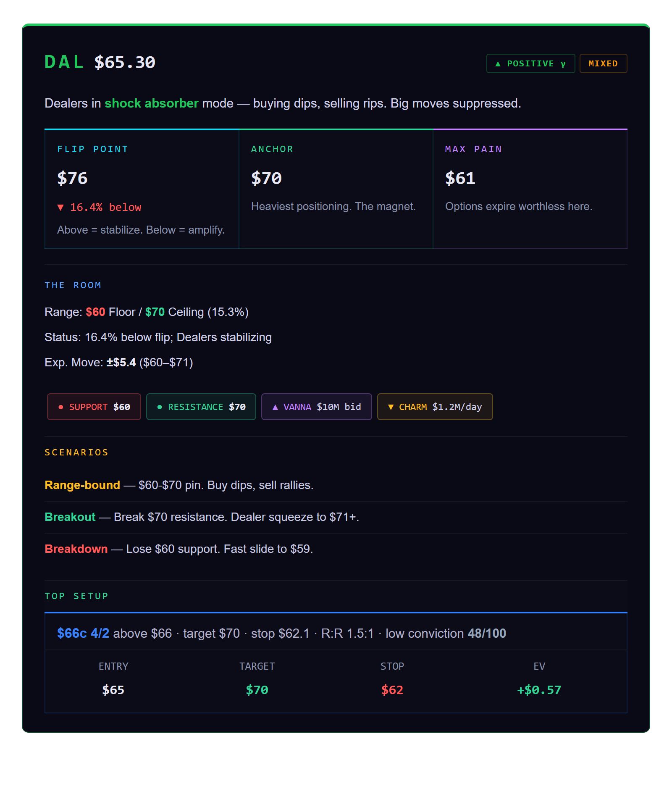Select the MIXED badge
The width and height of the screenshot is (672, 810).
tap(603, 63)
